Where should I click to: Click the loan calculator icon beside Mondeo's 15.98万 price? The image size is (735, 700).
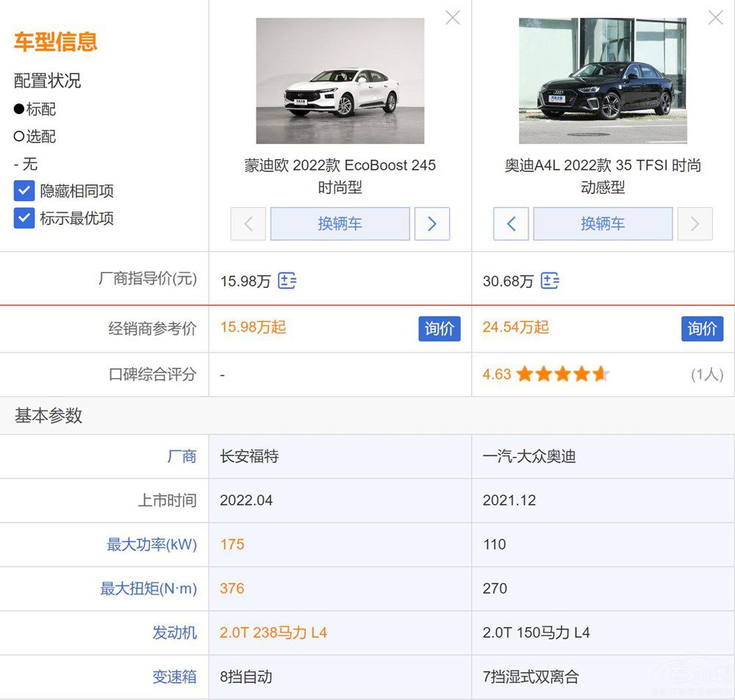pos(287,281)
